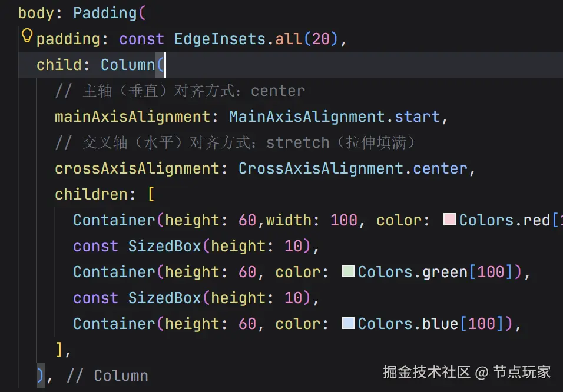Click the blue color swatch preview
This screenshot has height=392, width=563.
tap(349, 324)
